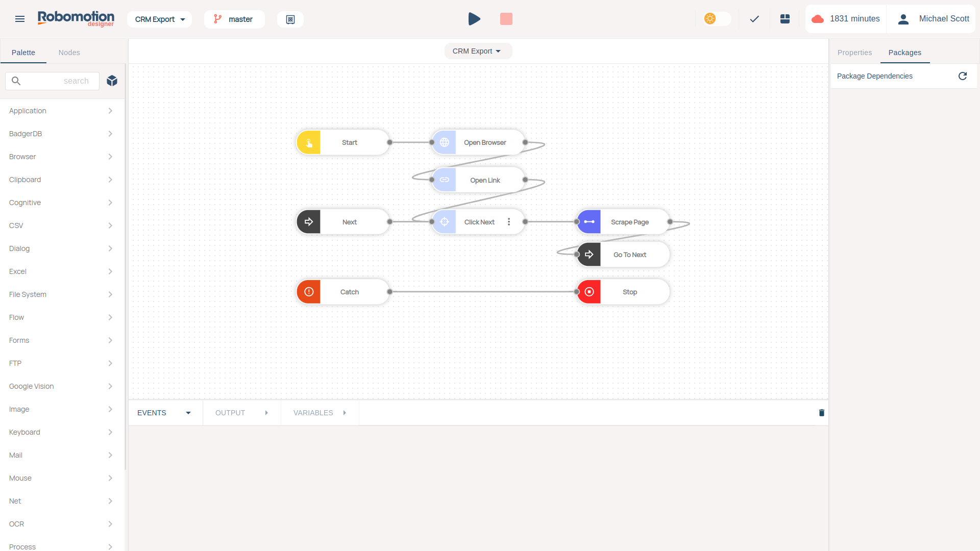Open Michael Scott user profile
The height and width of the screenshot is (551, 980).
[903, 19]
